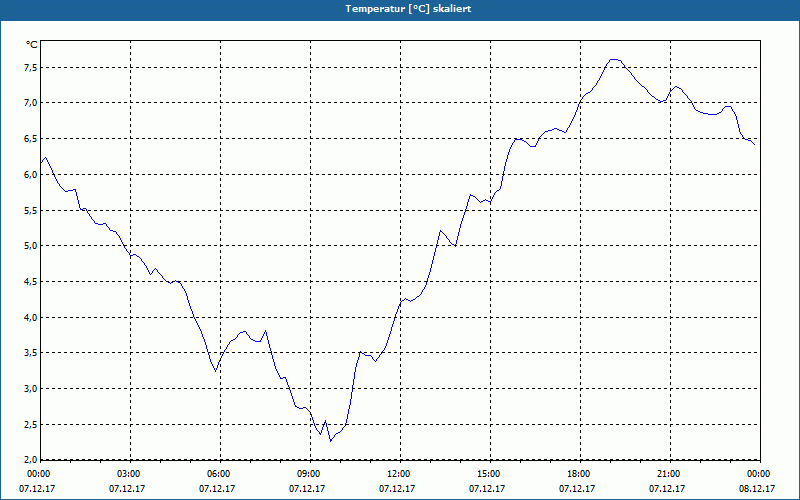Click the 06:00 time label
The width and height of the screenshot is (800, 500).
220,474
